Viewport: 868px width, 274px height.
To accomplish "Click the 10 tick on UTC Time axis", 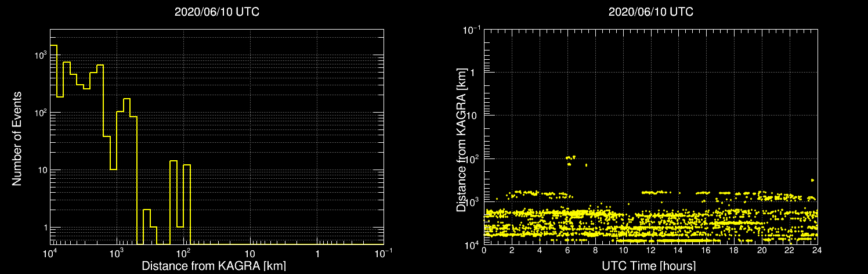I will coord(623,250).
